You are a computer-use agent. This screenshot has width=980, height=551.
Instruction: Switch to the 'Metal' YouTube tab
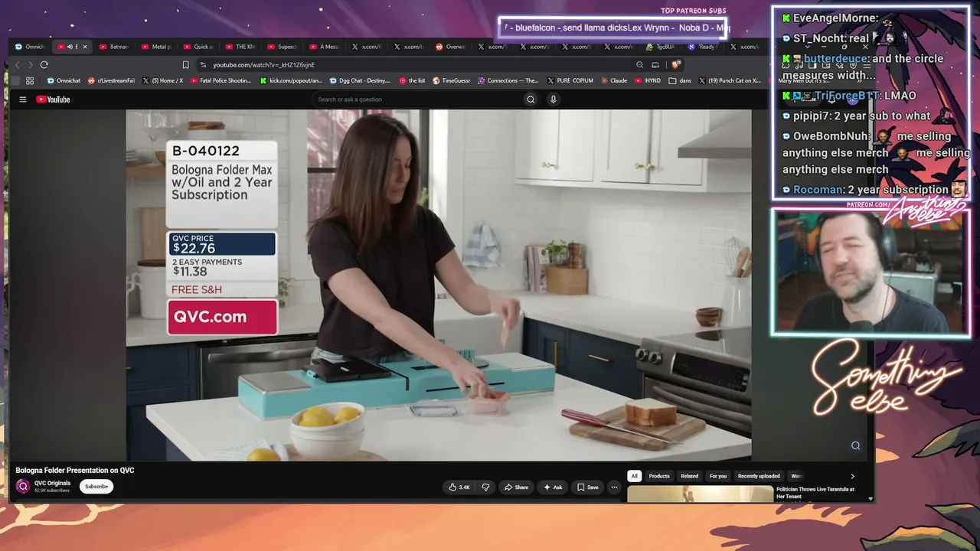coord(157,47)
